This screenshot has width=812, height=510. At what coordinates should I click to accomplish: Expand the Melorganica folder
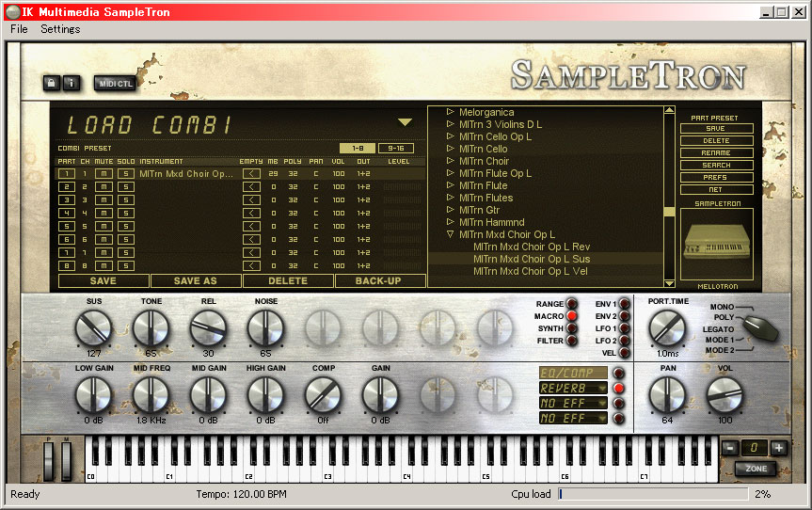[450, 112]
